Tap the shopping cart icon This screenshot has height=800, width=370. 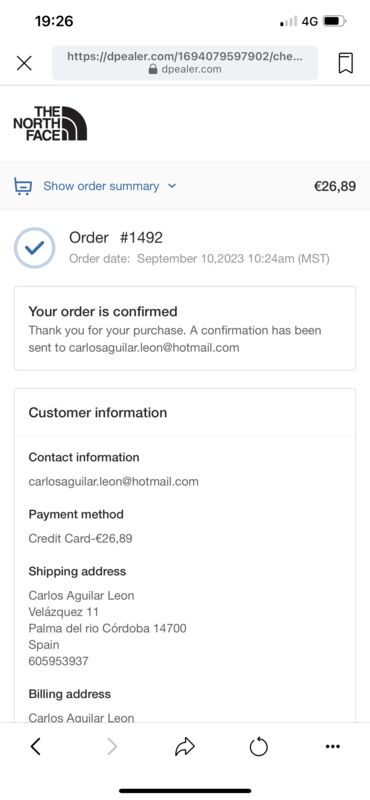[23, 186]
